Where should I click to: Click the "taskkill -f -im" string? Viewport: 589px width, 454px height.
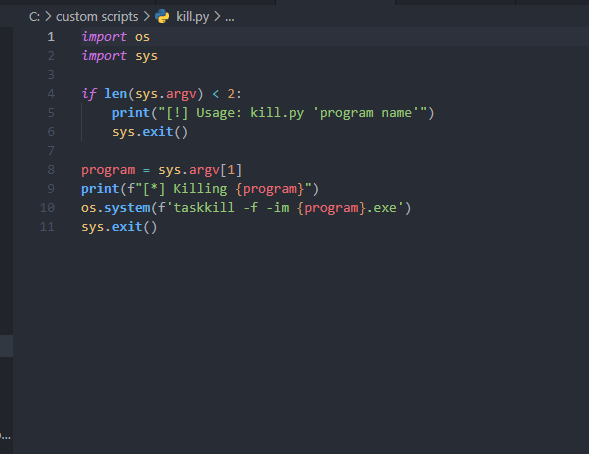(231, 208)
